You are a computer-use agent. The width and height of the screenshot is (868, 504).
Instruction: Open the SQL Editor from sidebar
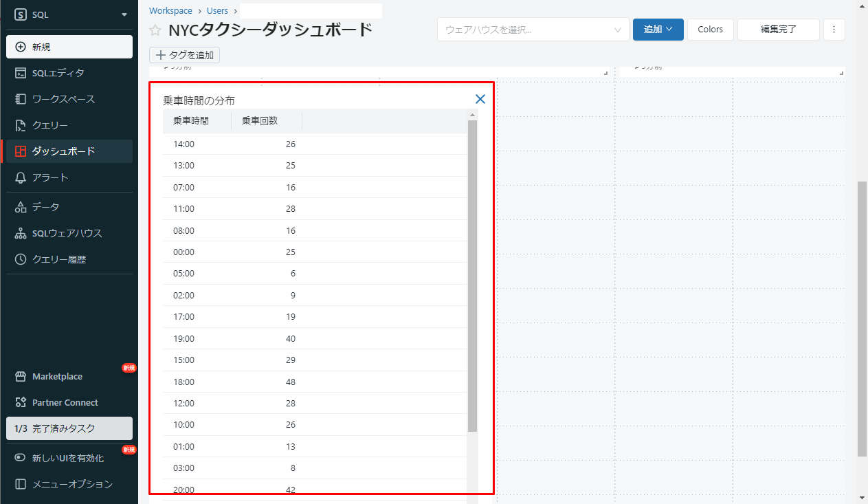pos(58,73)
